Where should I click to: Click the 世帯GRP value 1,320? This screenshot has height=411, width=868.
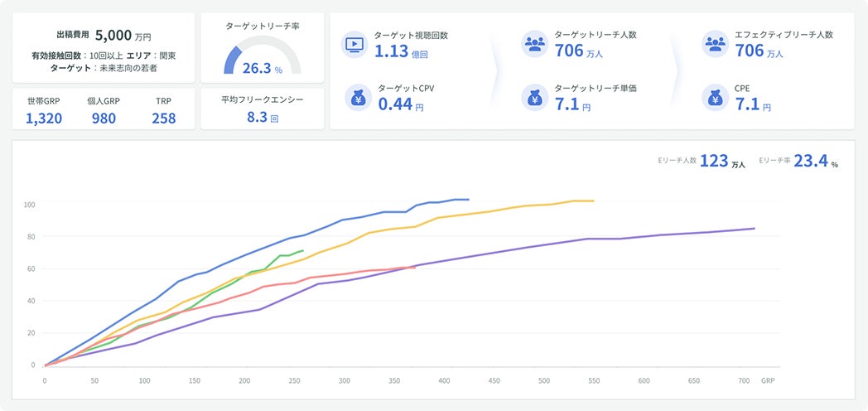tap(44, 118)
